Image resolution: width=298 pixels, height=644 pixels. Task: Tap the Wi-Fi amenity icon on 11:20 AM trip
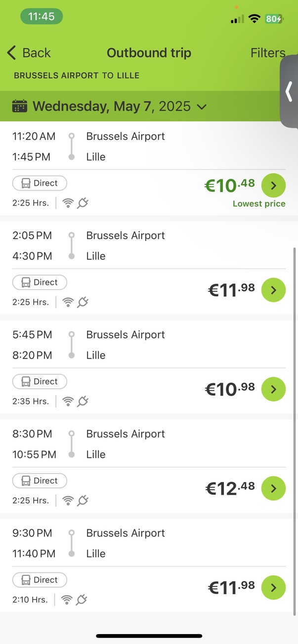point(68,203)
